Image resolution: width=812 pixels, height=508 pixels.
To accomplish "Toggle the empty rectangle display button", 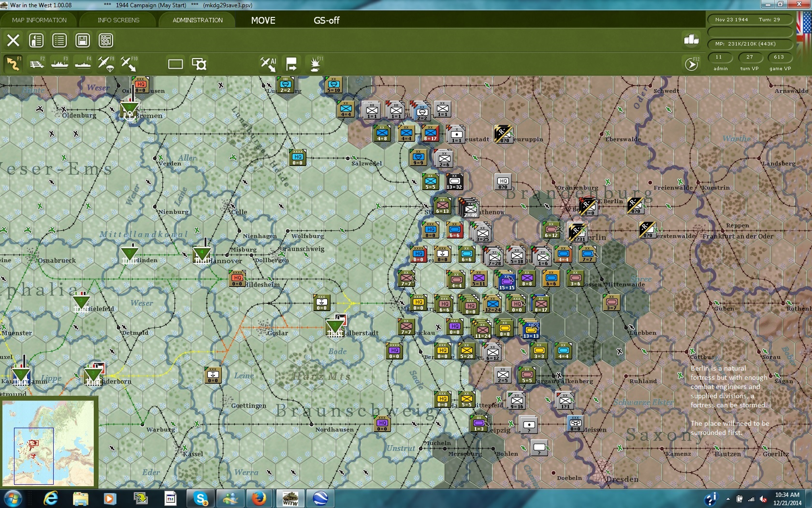I will pos(175,64).
